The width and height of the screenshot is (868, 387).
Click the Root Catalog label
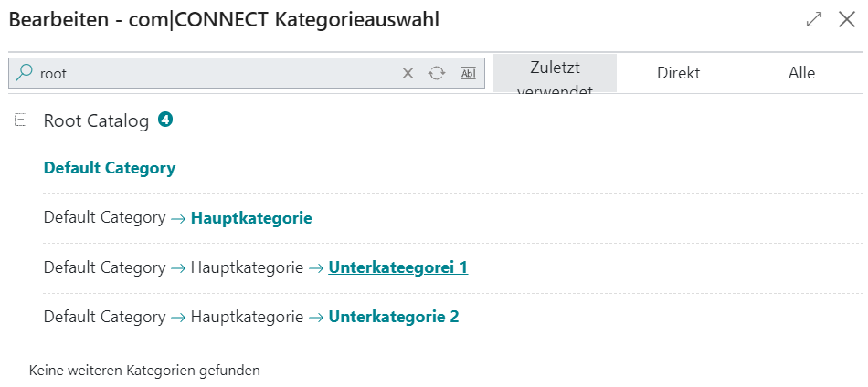[96, 121]
